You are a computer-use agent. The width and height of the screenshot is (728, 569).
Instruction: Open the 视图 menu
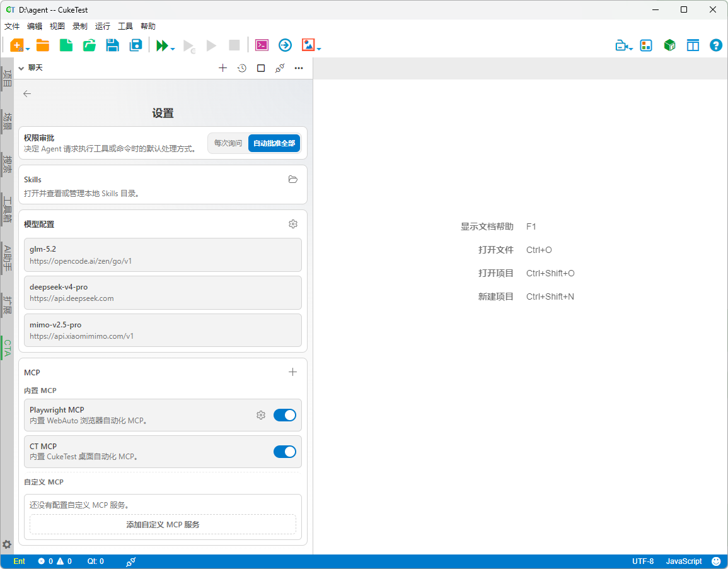pyautogui.click(x=57, y=26)
